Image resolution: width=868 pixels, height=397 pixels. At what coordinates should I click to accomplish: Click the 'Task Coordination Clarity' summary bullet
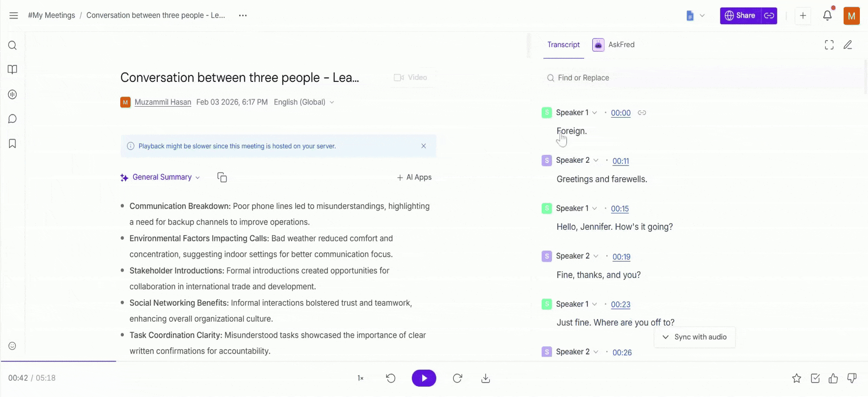click(278, 343)
